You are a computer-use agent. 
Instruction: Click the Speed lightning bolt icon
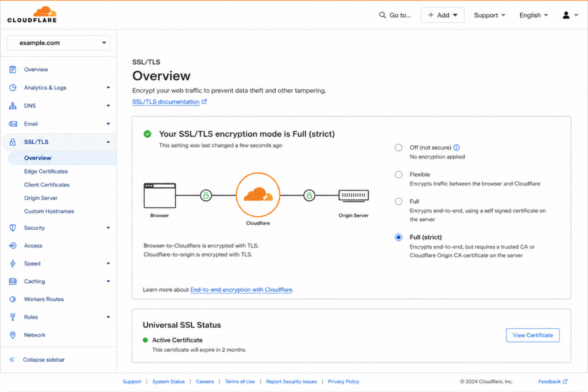[x=13, y=263]
